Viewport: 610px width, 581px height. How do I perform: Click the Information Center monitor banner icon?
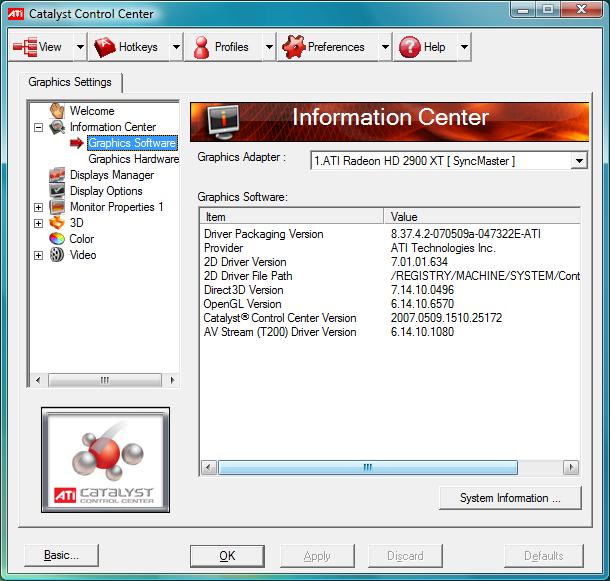click(223, 122)
